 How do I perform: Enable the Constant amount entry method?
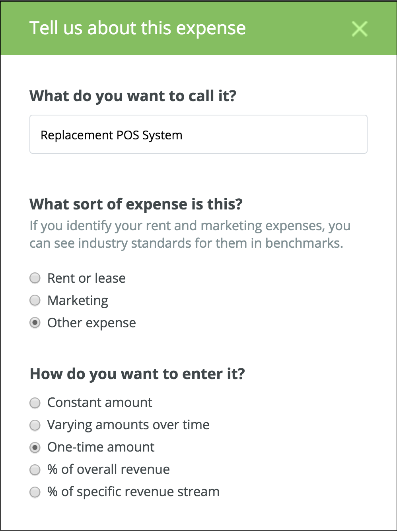35,403
